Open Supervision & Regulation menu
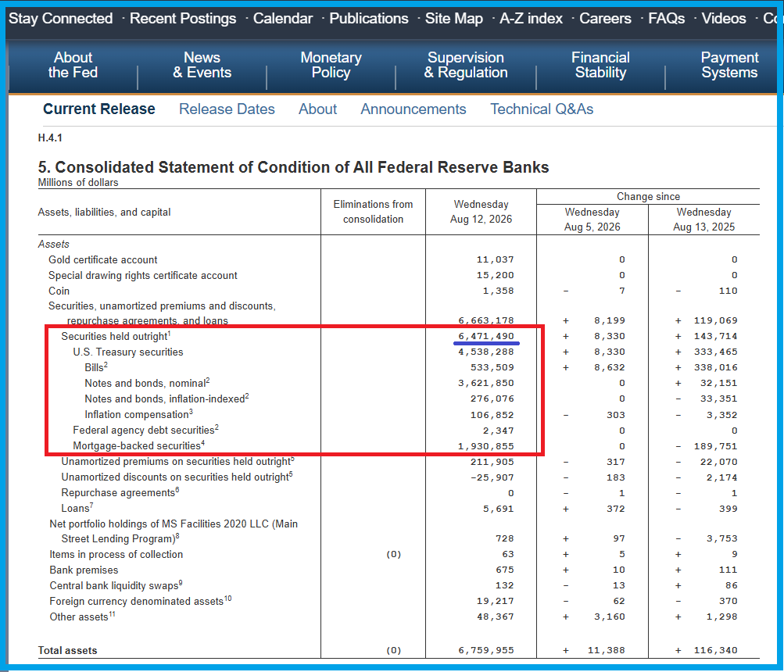 (466, 65)
